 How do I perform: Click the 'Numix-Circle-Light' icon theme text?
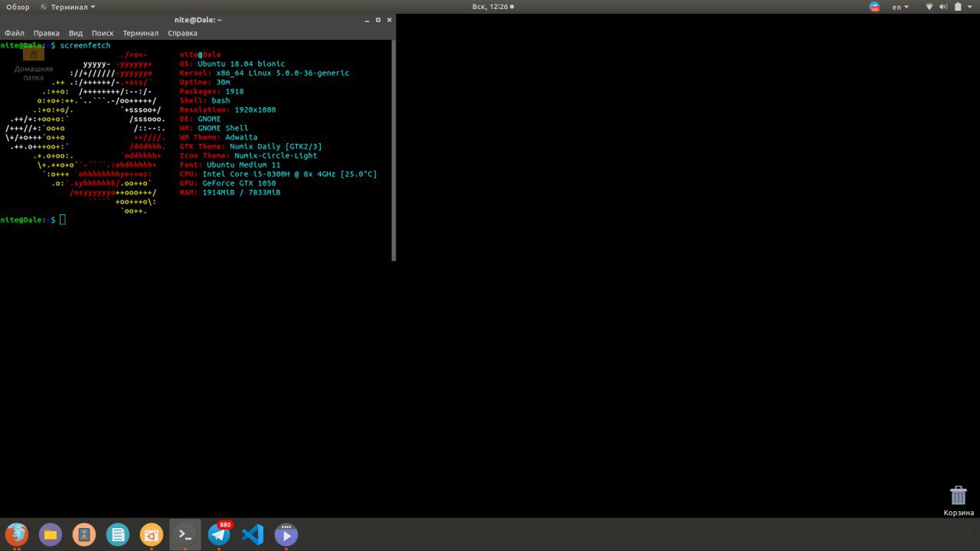tap(276, 156)
